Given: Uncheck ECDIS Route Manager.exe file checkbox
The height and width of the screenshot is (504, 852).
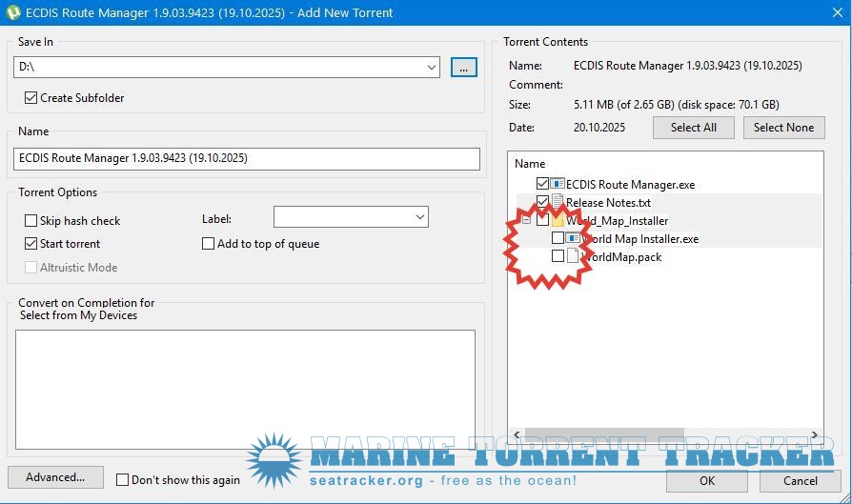Looking at the screenshot, I should point(542,184).
